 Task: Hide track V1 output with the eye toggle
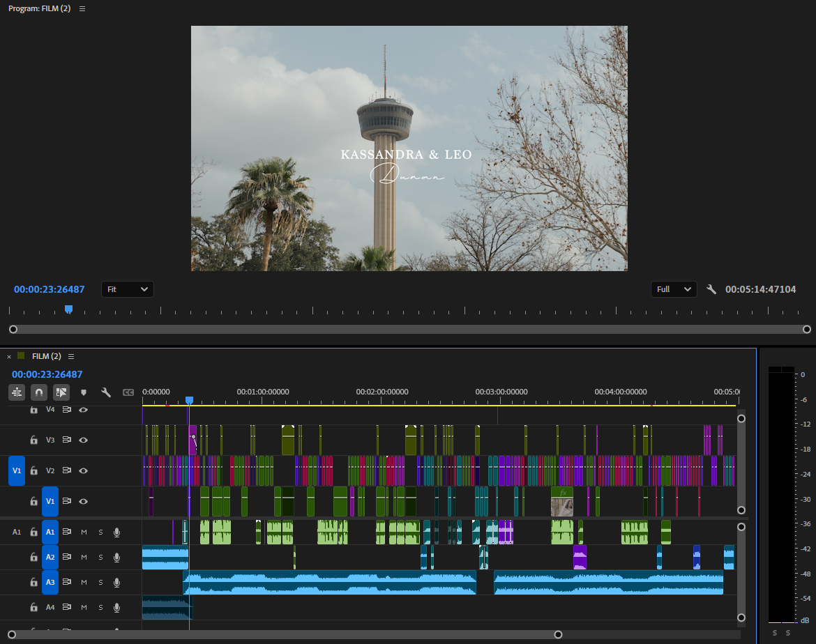83,500
